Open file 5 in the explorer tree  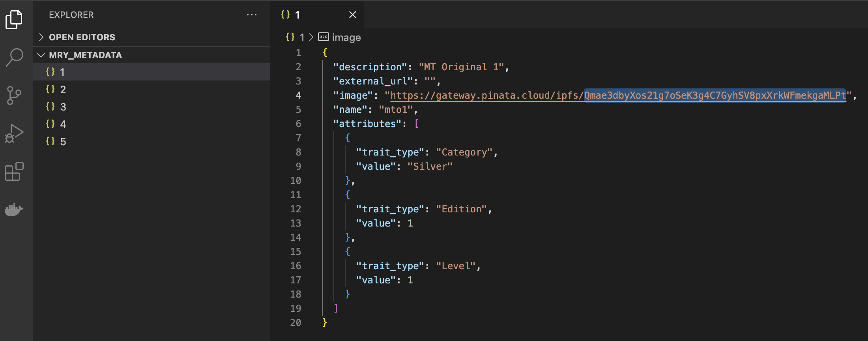pyautogui.click(x=152, y=141)
